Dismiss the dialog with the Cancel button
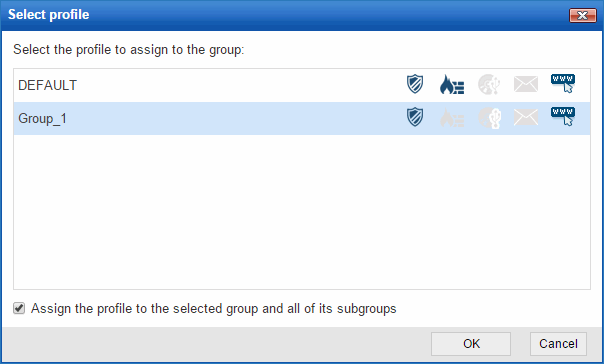This screenshot has width=604, height=364. coord(558,344)
